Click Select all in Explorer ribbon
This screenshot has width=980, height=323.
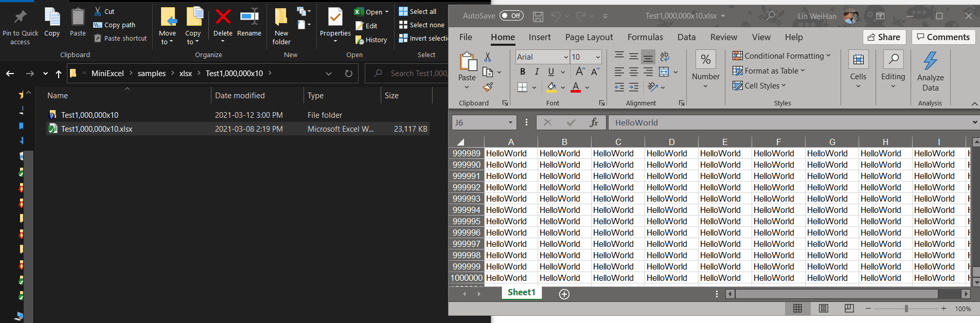(418, 11)
